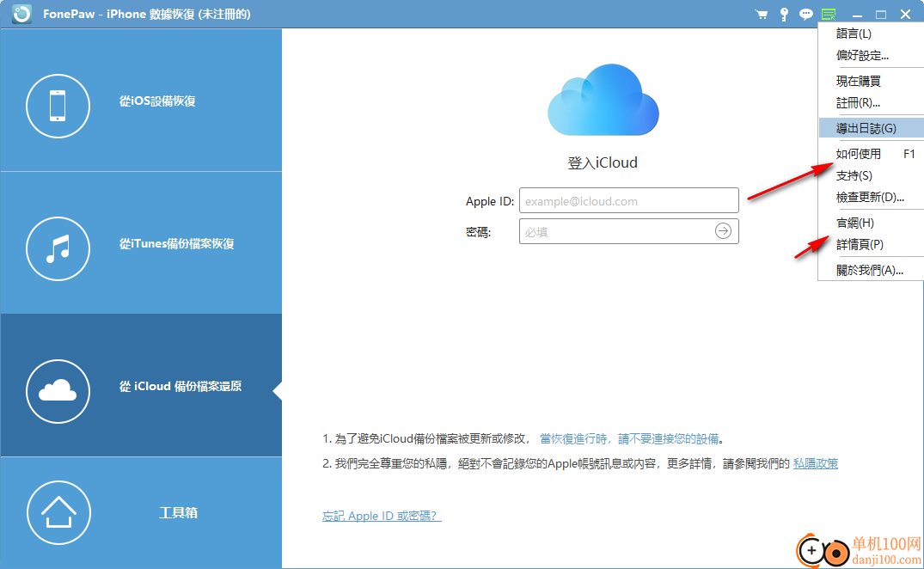Click the 當恢復進行時 blue notice text

coord(629,439)
